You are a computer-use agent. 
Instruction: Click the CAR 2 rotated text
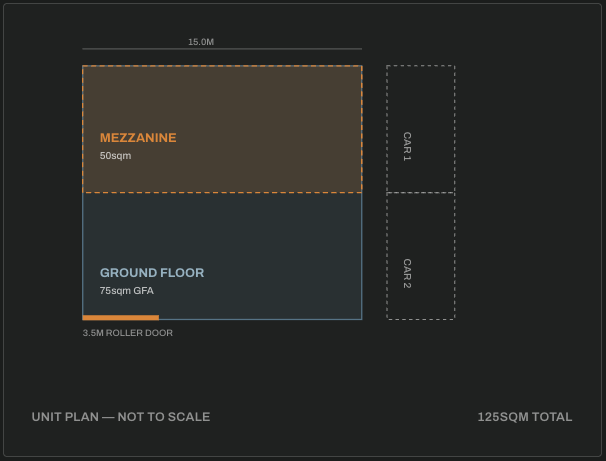tap(407, 274)
